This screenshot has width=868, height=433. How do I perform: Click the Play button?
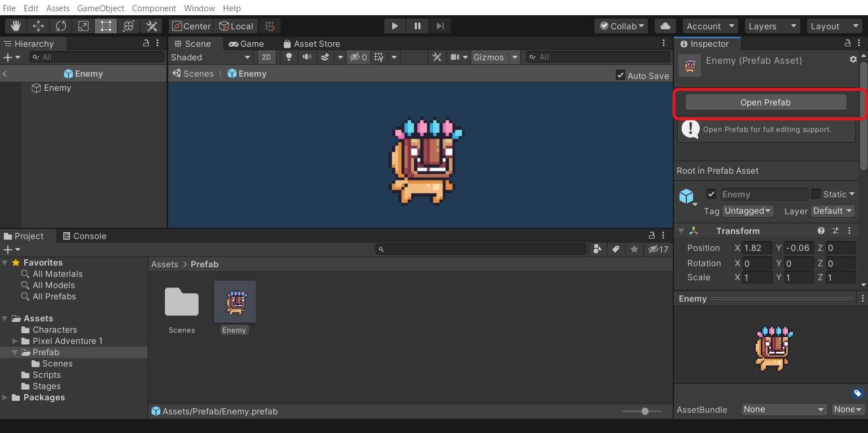click(394, 26)
